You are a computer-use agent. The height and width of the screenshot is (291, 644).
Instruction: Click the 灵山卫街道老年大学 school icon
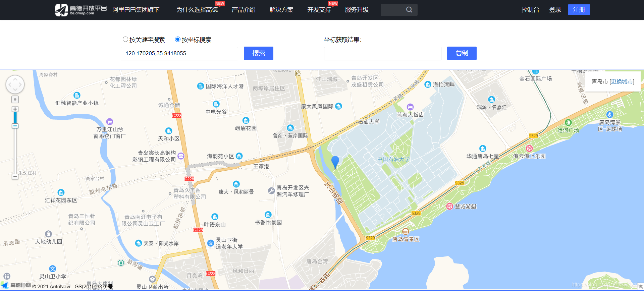click(x=211, y=243)
